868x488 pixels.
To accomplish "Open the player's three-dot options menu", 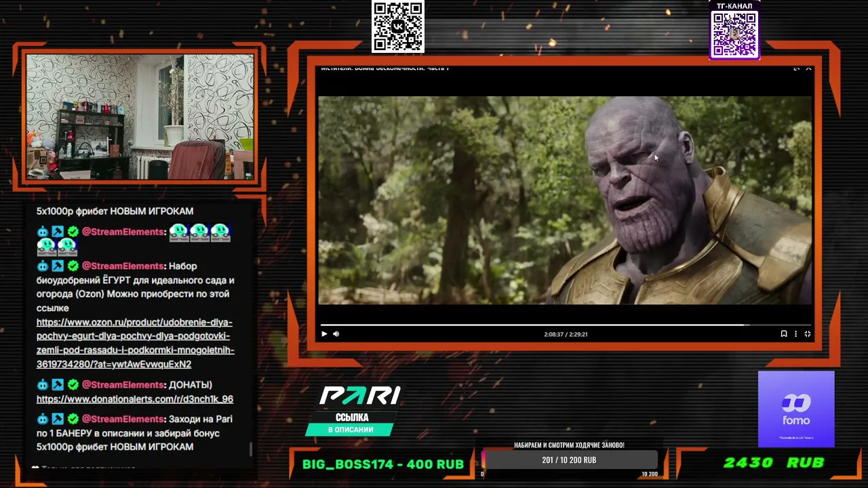I will pos(795,334).
